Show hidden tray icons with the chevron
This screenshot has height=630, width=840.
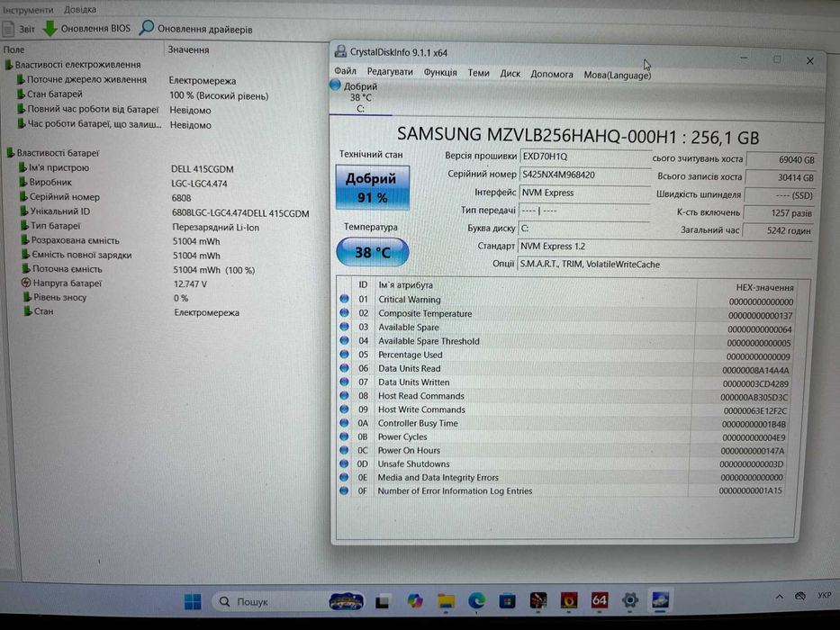pyautogui.click(x=780, y=596)
